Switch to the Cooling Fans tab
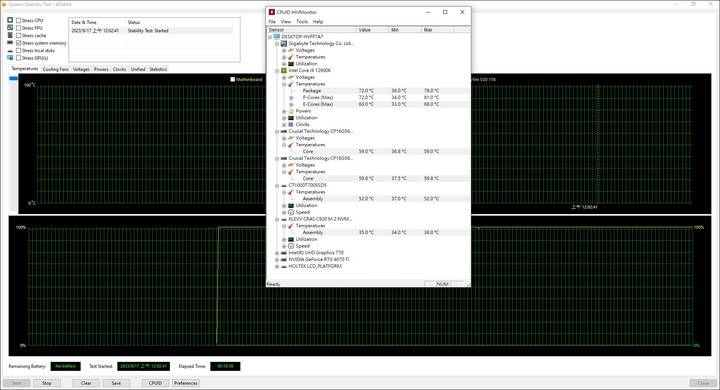The height and width of the screenshot is (390, 720). (x=56, y=69)
